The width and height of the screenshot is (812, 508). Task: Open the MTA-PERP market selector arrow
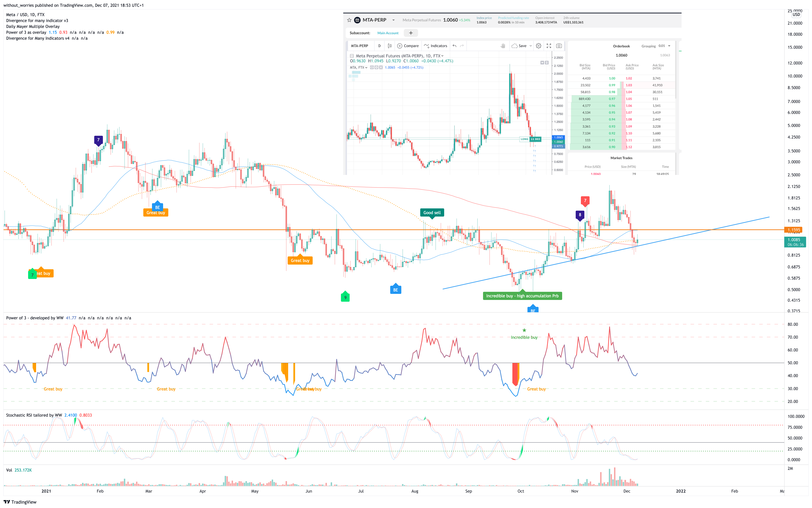[393, 20]
